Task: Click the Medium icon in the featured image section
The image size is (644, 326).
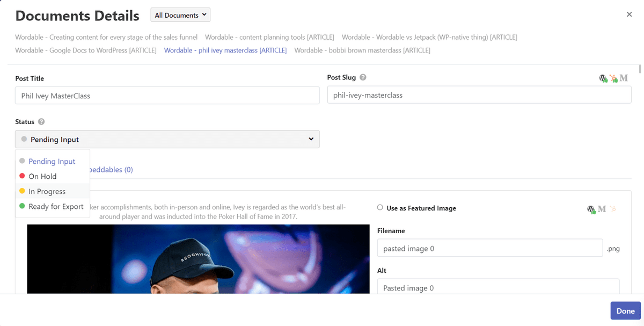Action: click(x=602, y=209)
